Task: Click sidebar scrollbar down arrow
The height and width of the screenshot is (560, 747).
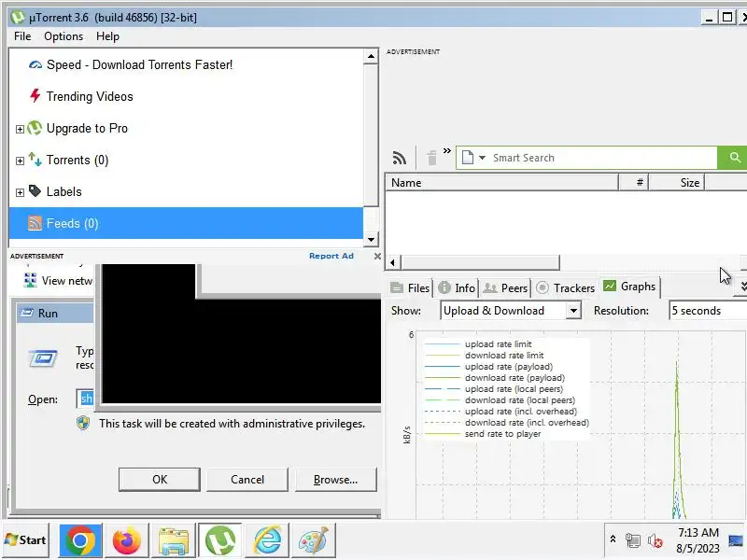Action: tap(371, 240)
